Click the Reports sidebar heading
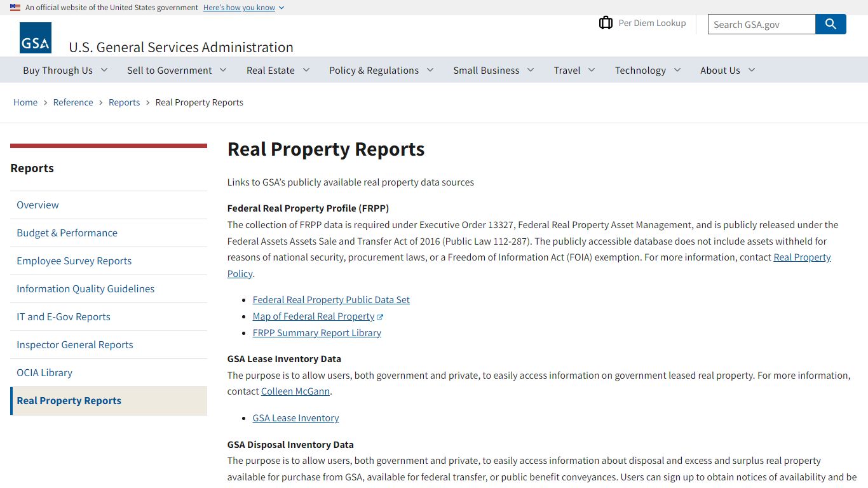The width and height of the screenshot is (868, 488). (x=32, y=168)
